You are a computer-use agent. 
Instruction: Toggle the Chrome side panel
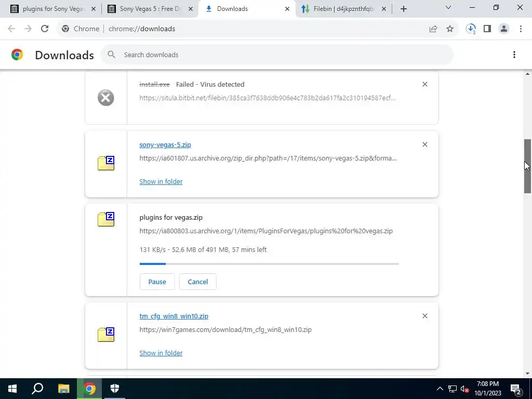[x=487, y=29]
